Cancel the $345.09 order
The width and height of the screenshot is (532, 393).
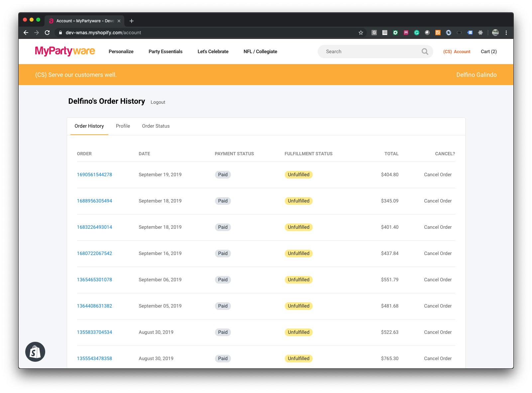pos(438,201)
